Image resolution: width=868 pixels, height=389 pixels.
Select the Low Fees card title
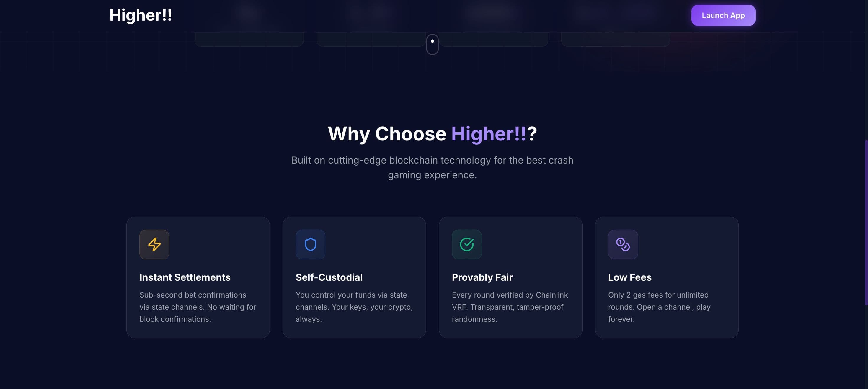629,277
